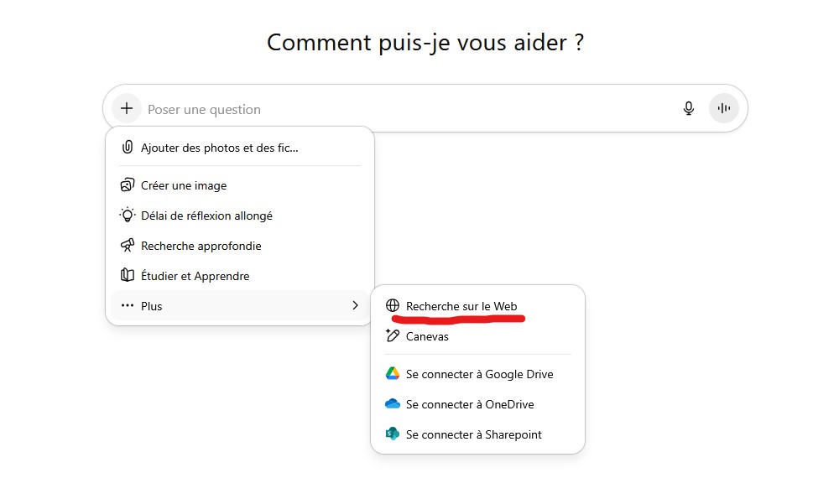The height and width of the screenshot is (504, 839).
Task: Click the Google Drive logo
Action: coord(392,373)
